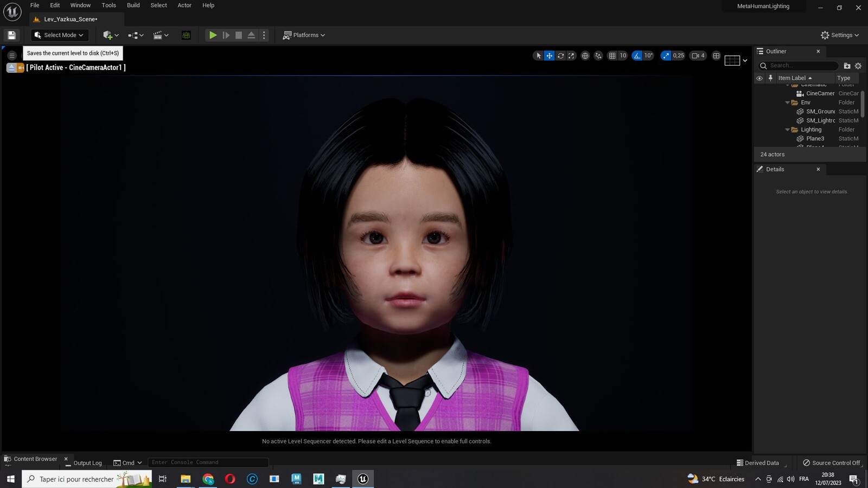The width and height of the screenshot is (868, 488).
Task: Open the viewport options hamburger menu
Action: pos(12,55)
